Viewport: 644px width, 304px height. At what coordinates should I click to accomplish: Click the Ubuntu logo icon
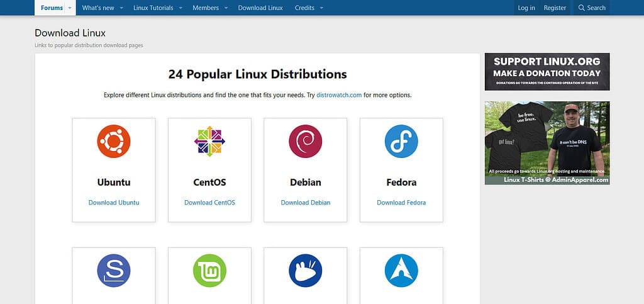(x=114, y=142)
